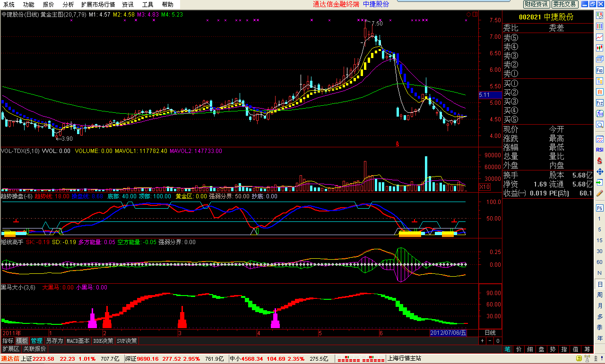Switch to monthly period 月
605x364 pixels.
[600, 306]
